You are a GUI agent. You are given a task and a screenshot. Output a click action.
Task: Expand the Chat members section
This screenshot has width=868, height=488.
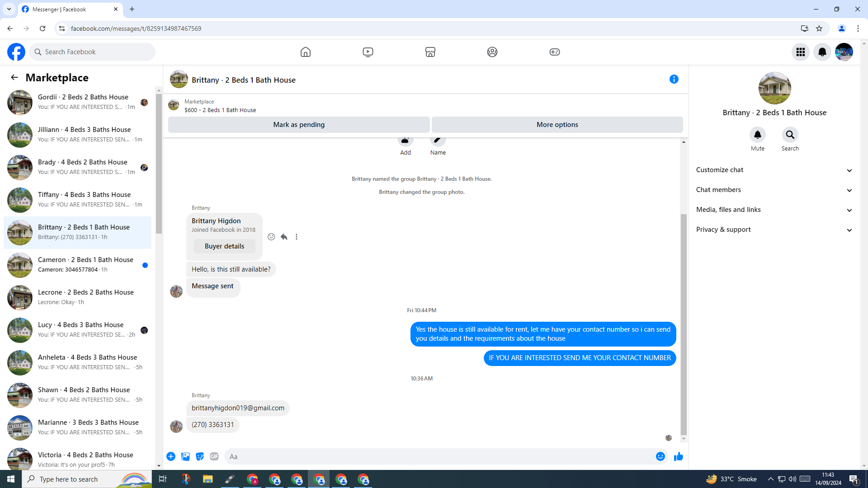[x=774, y=190]
